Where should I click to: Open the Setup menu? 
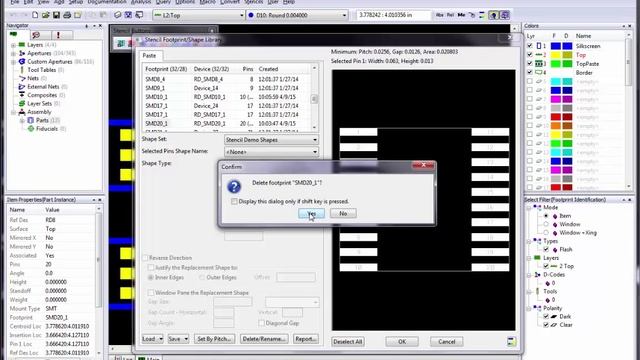click(76, 2)
